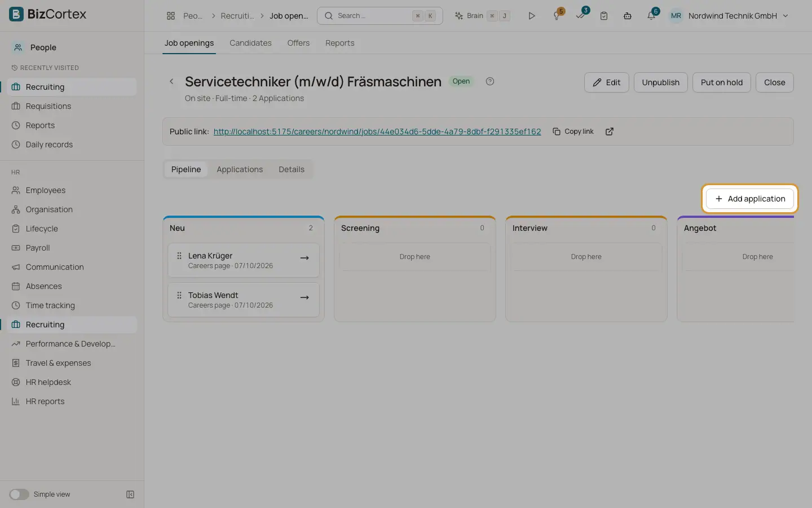Viewport: 812px width, 508px height.
Task: Open the robot assistant icon
Action: 628,16
